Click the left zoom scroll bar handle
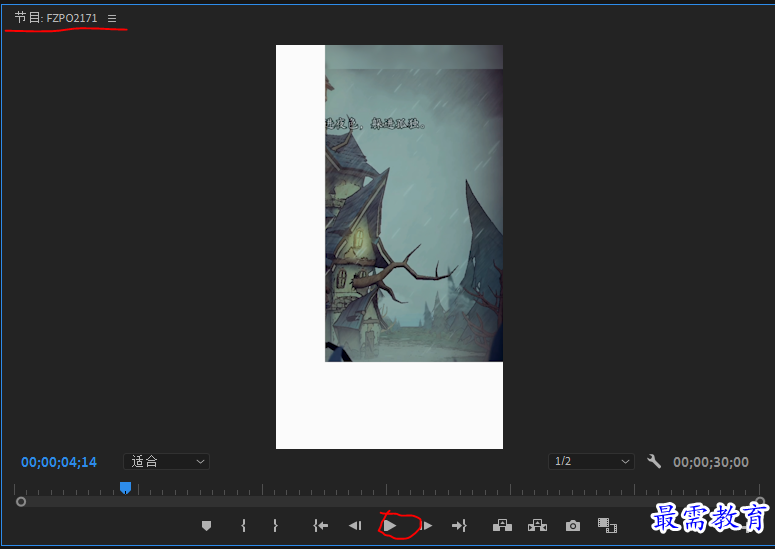 tap(21, 502)
